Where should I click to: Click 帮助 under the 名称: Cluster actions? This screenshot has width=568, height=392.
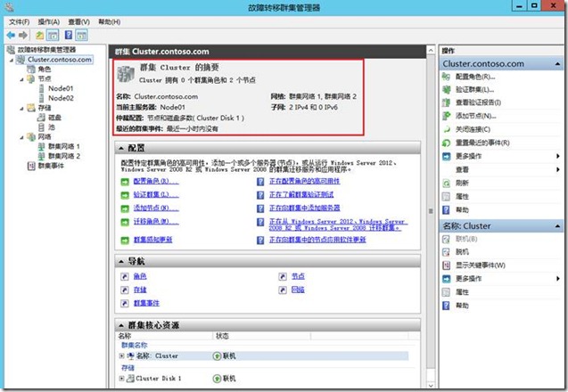pyautogui.click(x=462, y=306)
